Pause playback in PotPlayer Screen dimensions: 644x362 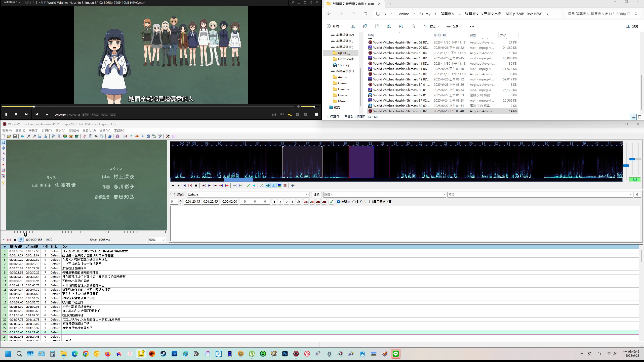[x=6, y=114]
